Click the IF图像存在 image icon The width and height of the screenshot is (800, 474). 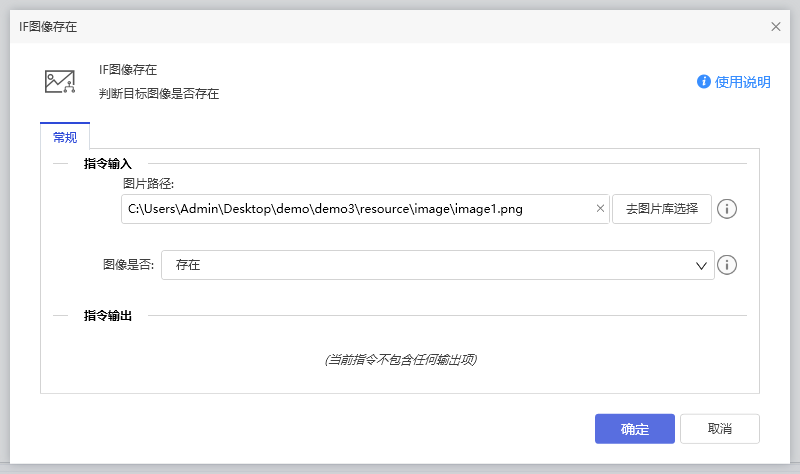click(x=60, y=82)
